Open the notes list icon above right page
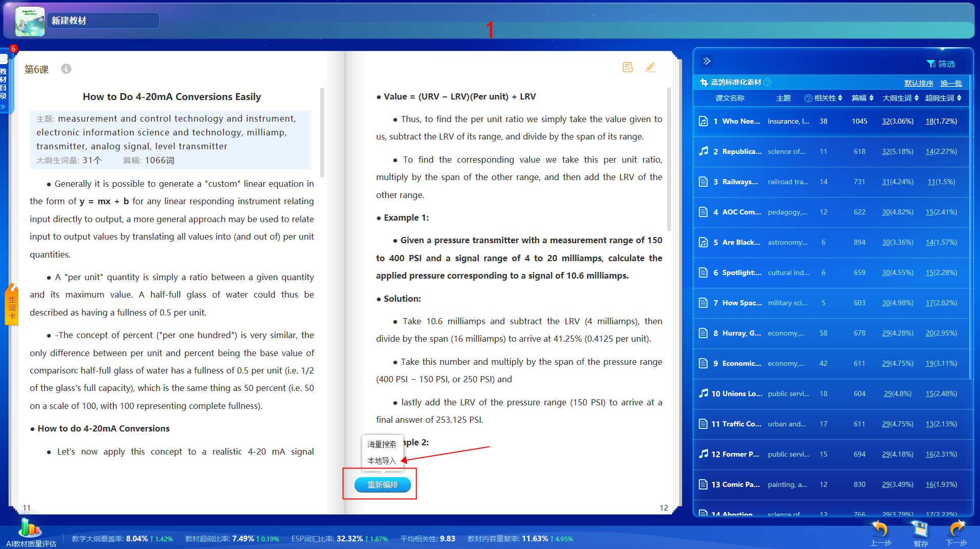Screen dimensions: 980x549 point(628,68)
